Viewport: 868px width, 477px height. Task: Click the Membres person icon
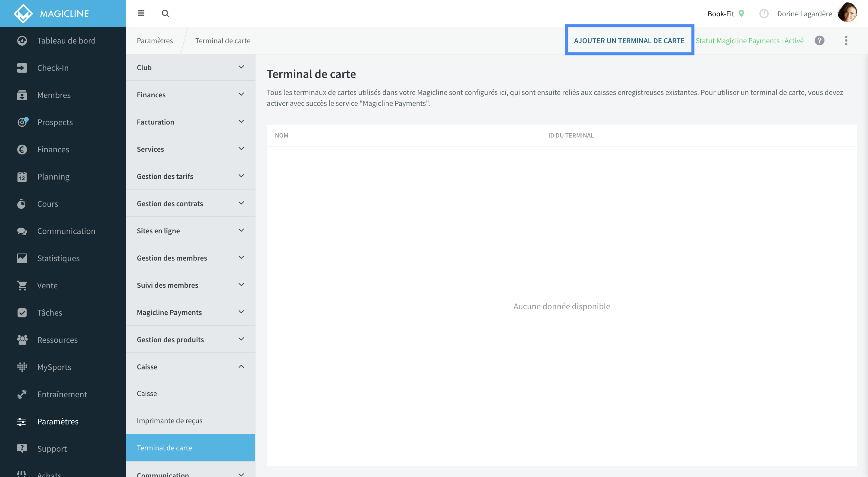pyautogui.click(x=22, y=95)
